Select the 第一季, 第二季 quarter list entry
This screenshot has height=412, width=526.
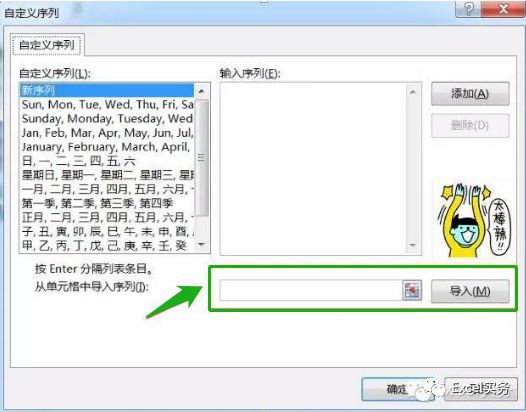[x=107, y=203]
